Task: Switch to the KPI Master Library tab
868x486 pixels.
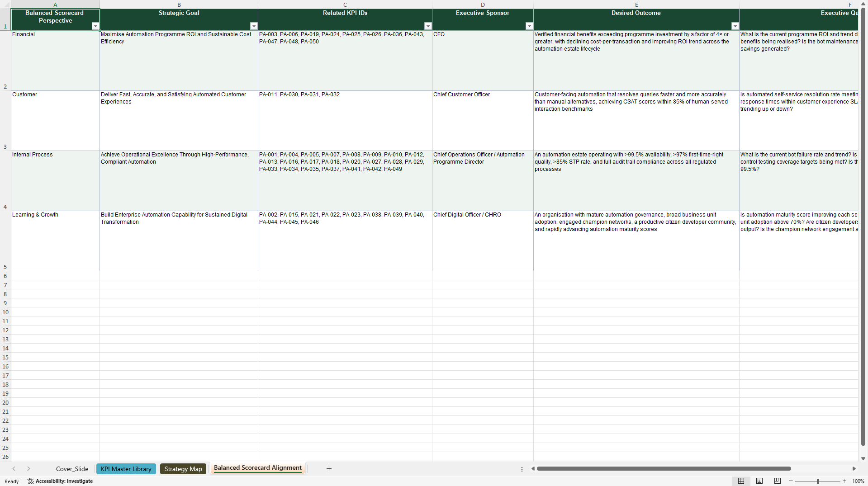Action: [x=126, y=469]
